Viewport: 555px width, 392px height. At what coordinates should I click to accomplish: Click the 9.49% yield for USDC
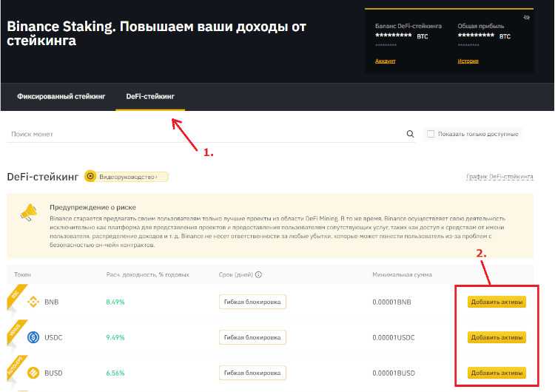(115, 337)
